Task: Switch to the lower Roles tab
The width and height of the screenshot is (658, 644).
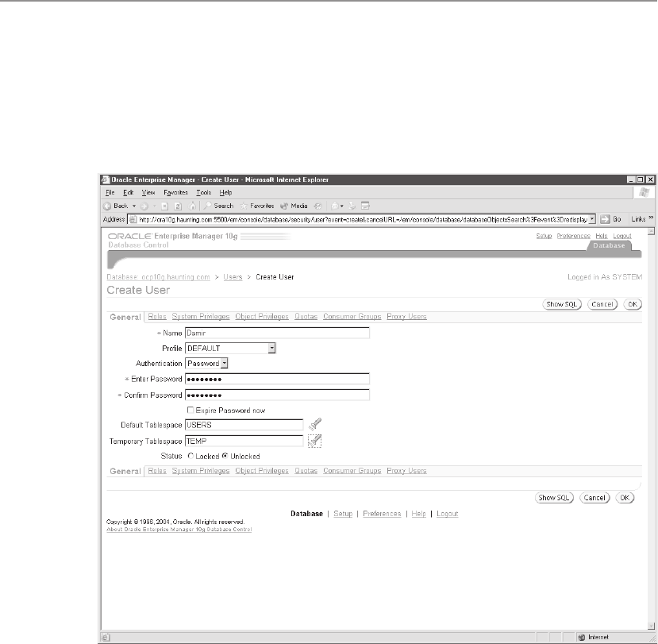Action: 157,471
